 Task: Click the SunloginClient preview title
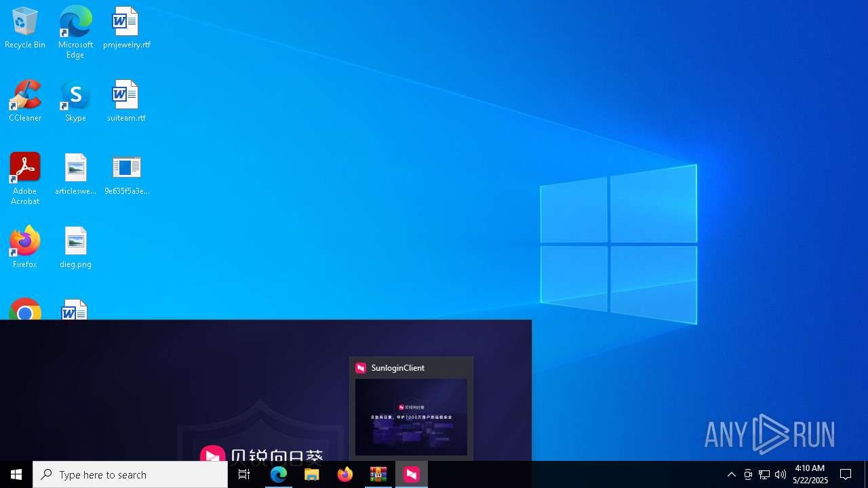398,368
